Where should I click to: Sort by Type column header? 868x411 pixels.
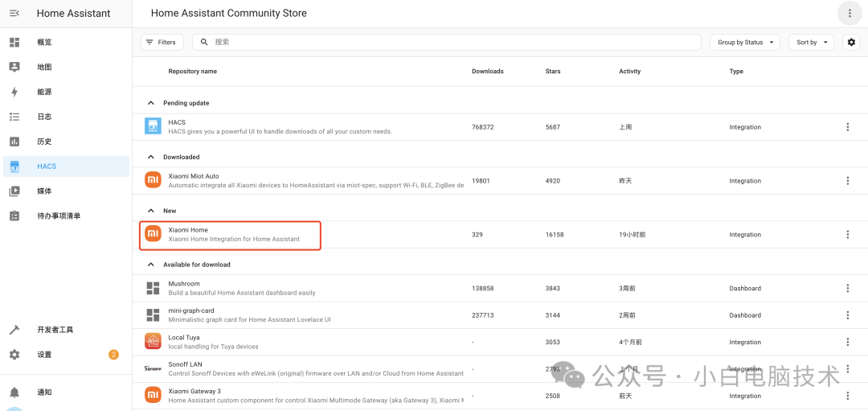(736, 72)
